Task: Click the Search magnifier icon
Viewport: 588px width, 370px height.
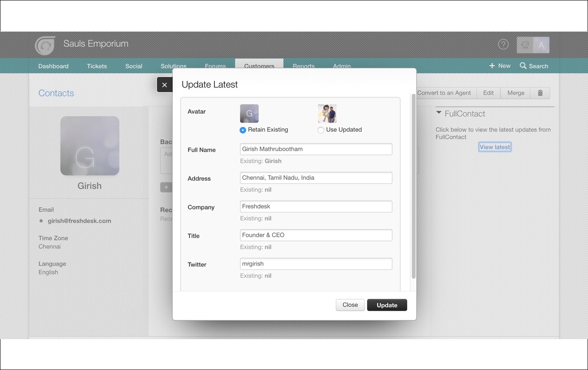Action: [523, 66]
